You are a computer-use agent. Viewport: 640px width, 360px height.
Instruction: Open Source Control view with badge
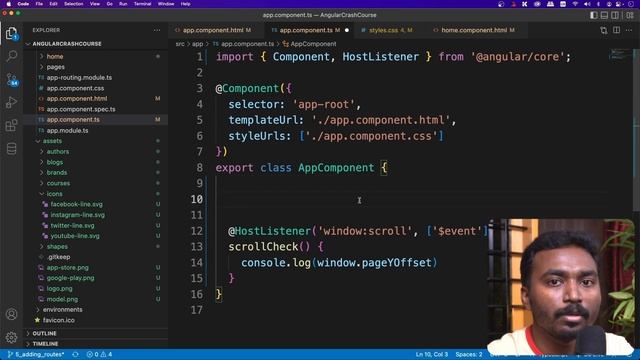pos(11,79)
